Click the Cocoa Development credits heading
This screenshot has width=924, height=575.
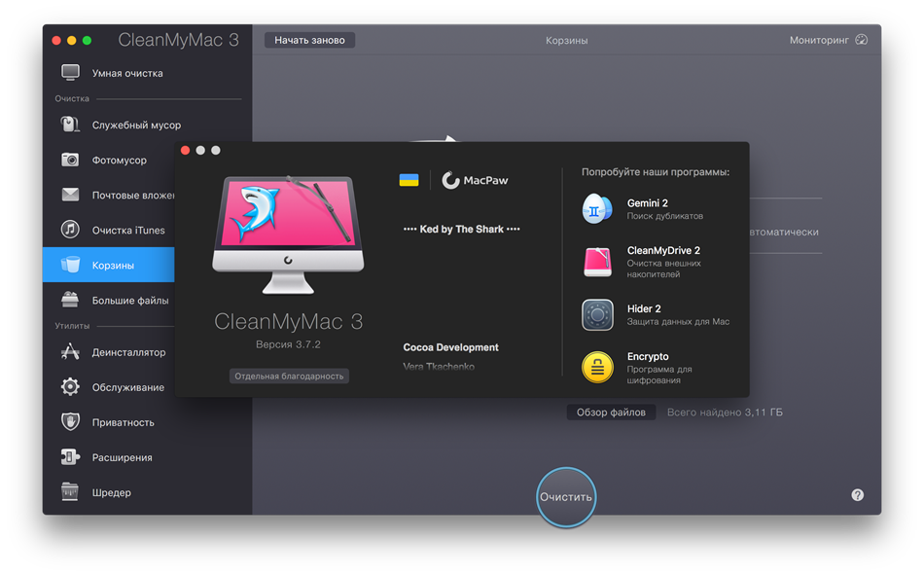[x=450, y=347]
